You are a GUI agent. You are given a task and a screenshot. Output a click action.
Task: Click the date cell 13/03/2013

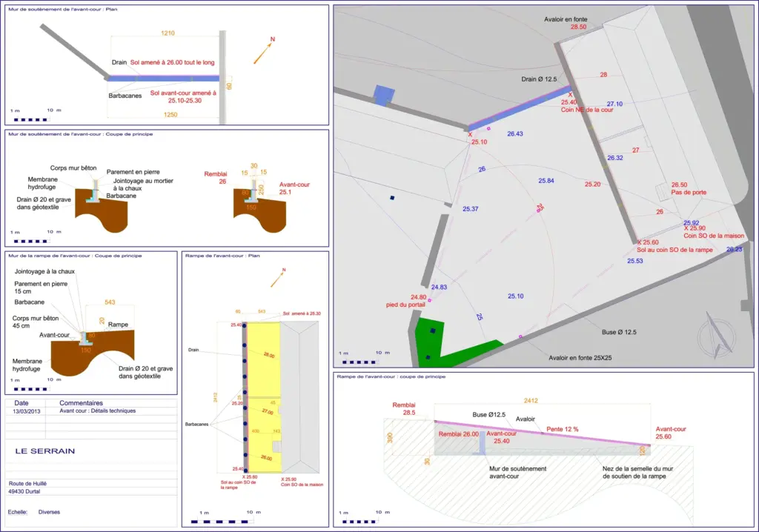26,411
